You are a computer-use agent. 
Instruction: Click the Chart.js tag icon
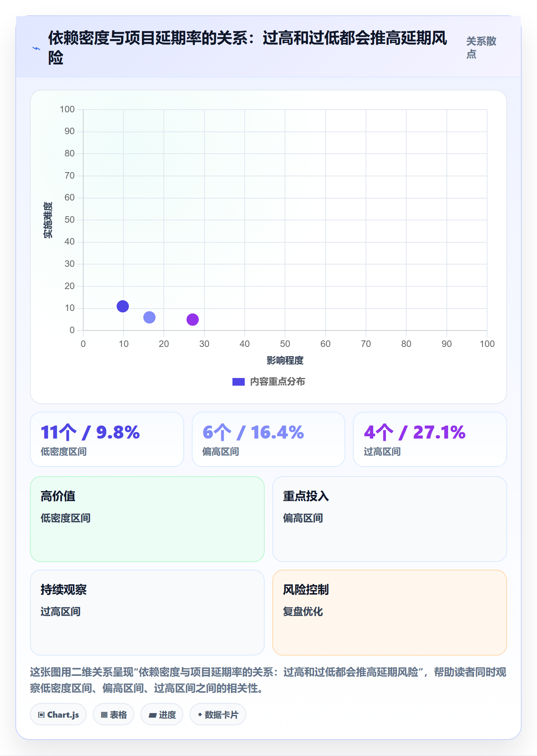point(41,715)
